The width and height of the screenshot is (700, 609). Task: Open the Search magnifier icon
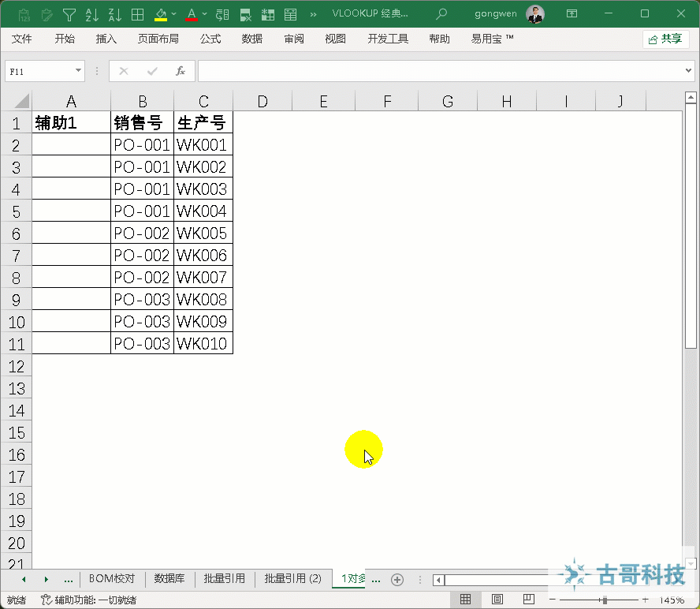(441, 13)
